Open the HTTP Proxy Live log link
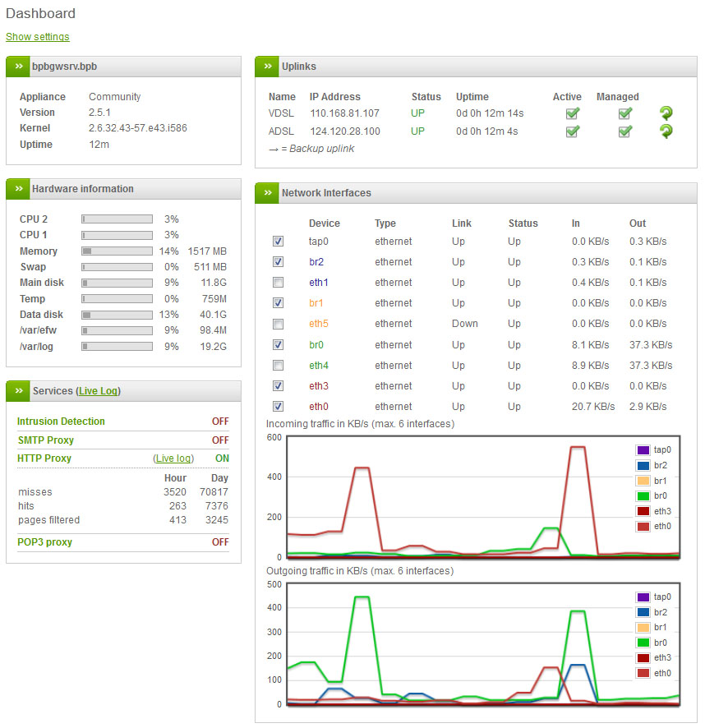Viewport: 705px width, 728px height. point(173,458)
